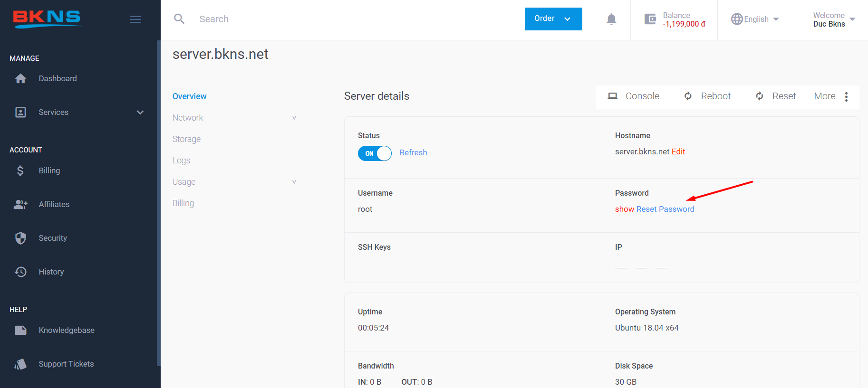This screenshot has width=868, height=388.
Task: Click the balance wallet icon
Action: pyautogui.click(x=650, y=19)
